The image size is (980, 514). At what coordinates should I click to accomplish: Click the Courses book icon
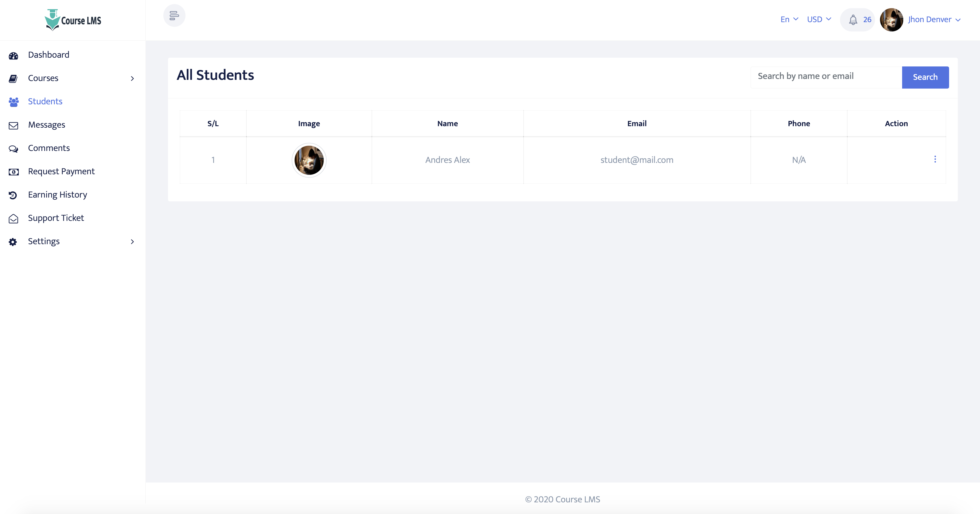(13, 78)
